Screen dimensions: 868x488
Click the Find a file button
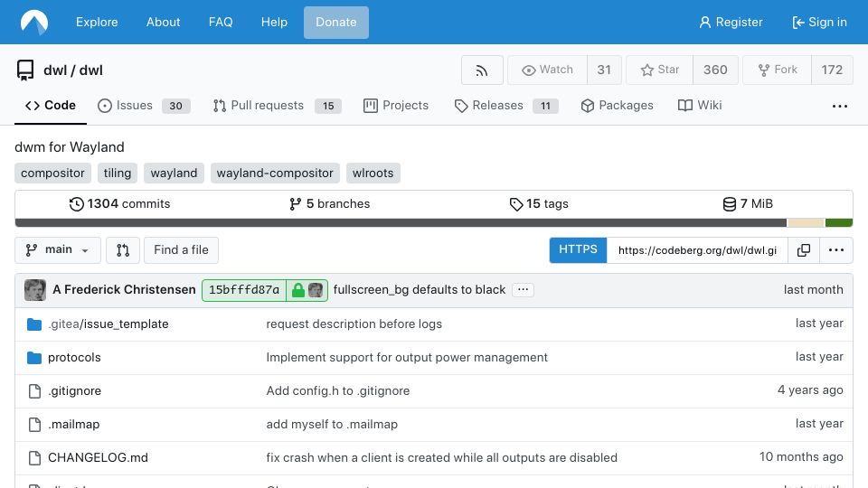click(181, 250)
